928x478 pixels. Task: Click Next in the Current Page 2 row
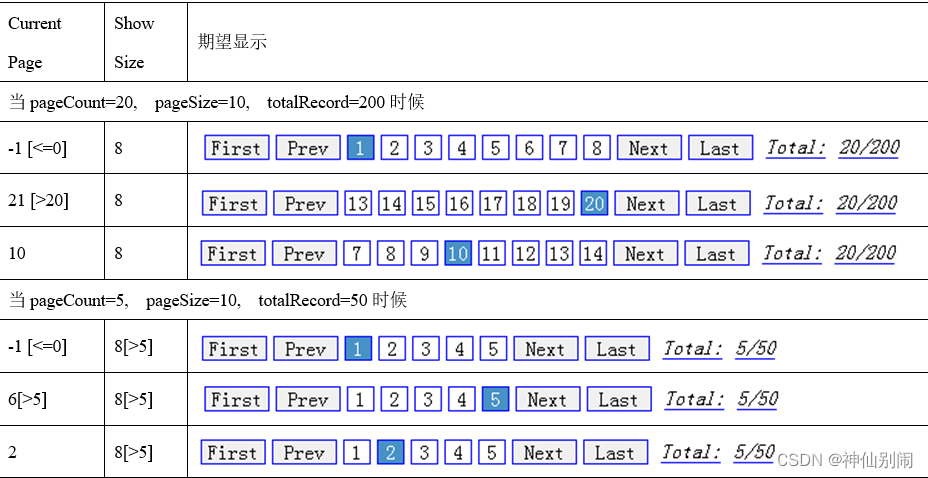tap(544, 453)
